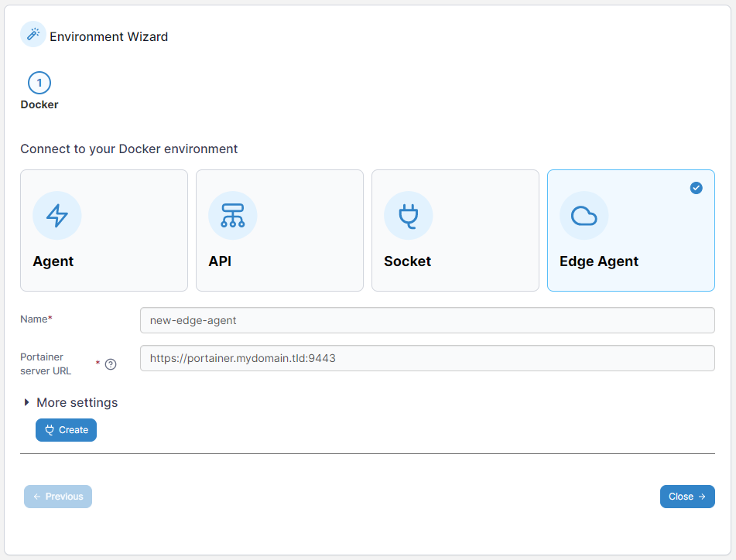The height and width of the screenshot is (560, 736).
Task: Click the help icon beside Portainer server URL
Action: (111, 364)
